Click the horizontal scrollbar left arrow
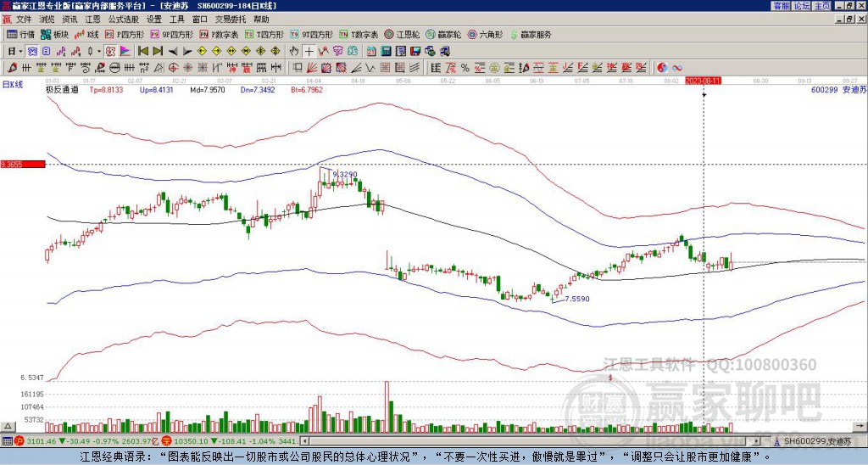Screen dimensions: 868x465 click(x=303, y=441)
